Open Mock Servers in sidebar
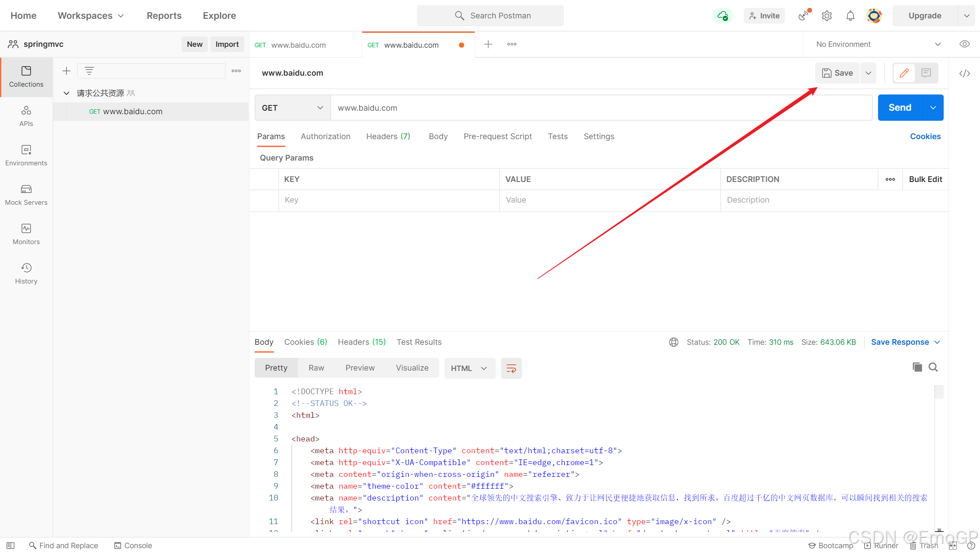 (x=26, y=195)
